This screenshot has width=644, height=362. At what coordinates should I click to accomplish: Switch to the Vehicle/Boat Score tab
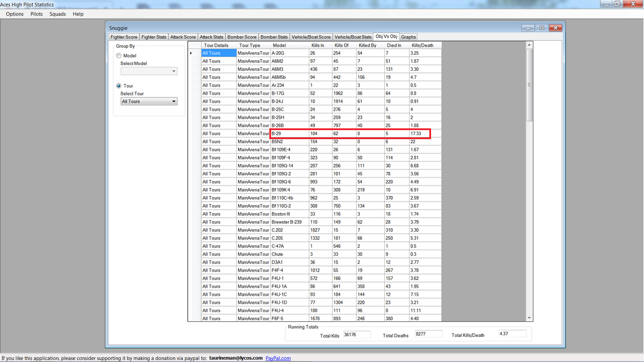coord(311,37)
